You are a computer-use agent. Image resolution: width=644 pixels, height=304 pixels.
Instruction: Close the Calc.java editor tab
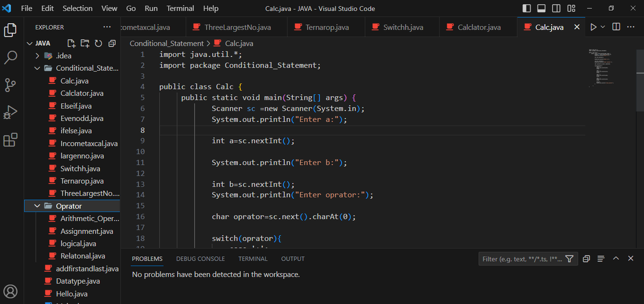(577, 27)
